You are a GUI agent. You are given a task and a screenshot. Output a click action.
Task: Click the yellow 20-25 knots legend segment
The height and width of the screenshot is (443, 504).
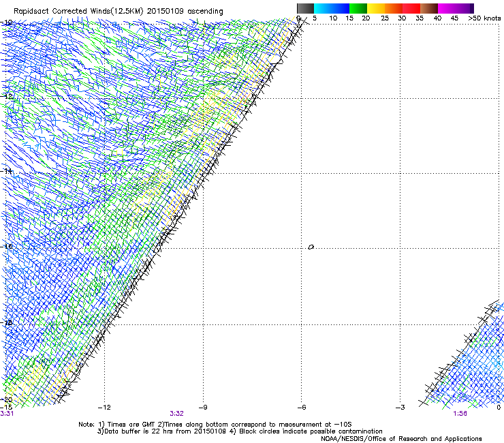[x=376, y=8]
